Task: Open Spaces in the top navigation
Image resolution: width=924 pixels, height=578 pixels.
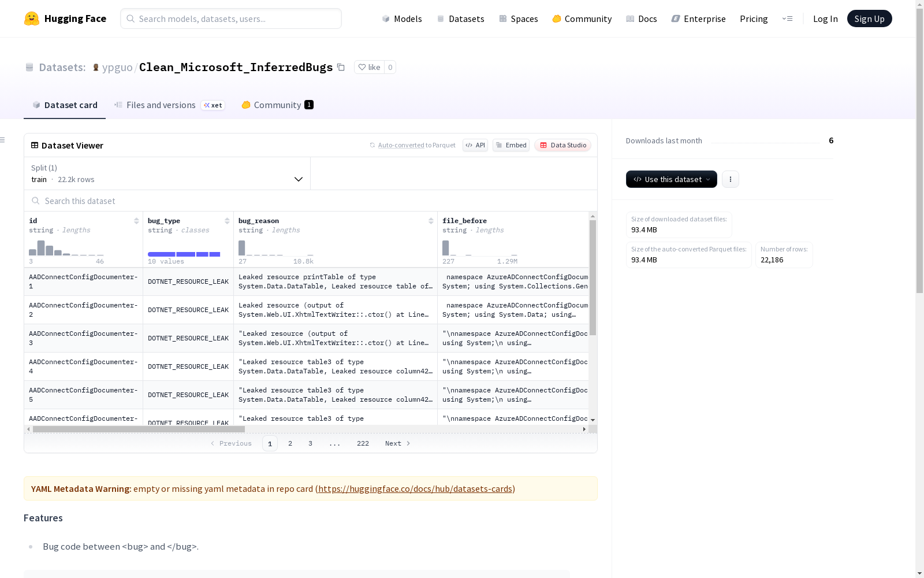Action: click(519, 18)
